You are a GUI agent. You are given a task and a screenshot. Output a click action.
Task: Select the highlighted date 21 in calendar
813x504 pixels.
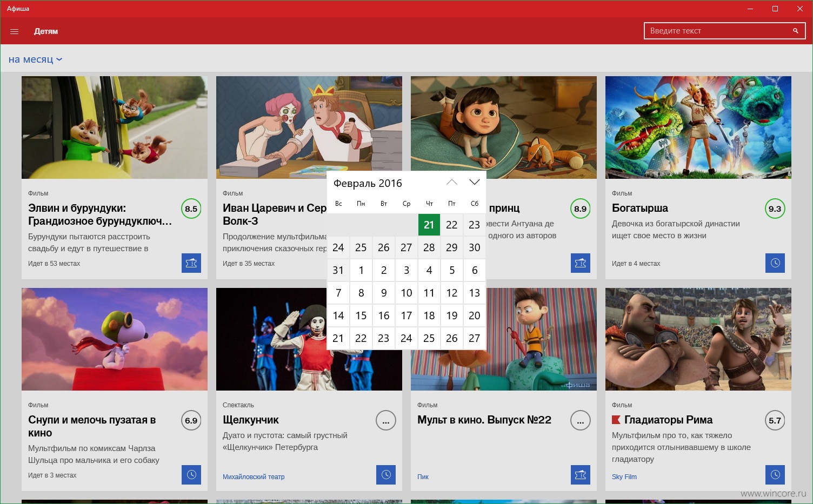(429, 225)
